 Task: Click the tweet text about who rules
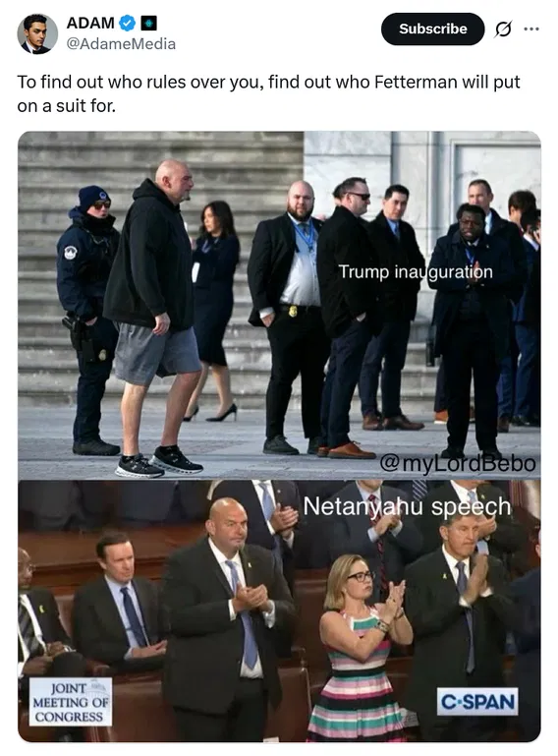(268, 93)
